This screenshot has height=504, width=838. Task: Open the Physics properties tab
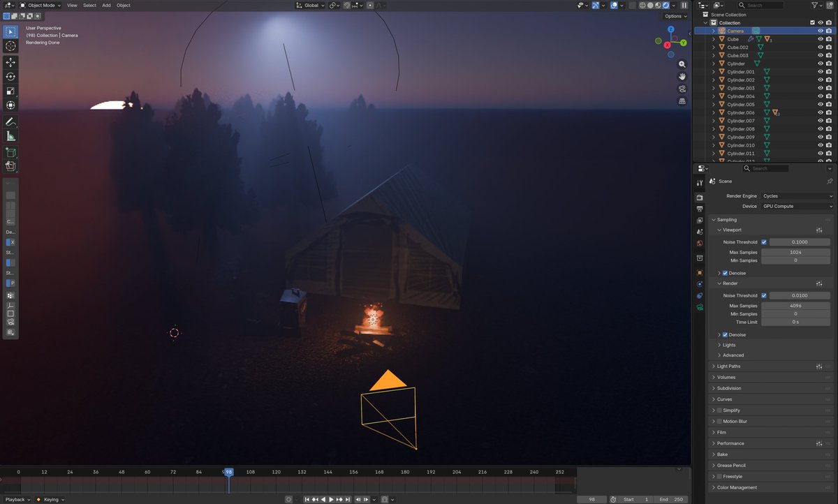click(x=700, y=284)
